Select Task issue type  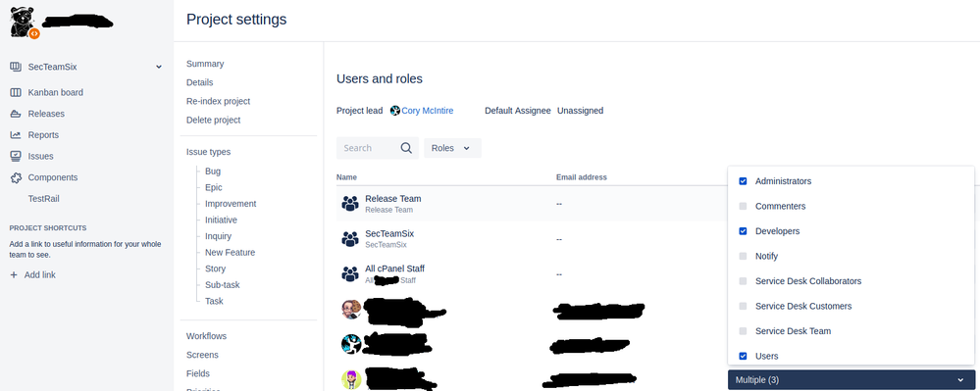tap(214, 301)
